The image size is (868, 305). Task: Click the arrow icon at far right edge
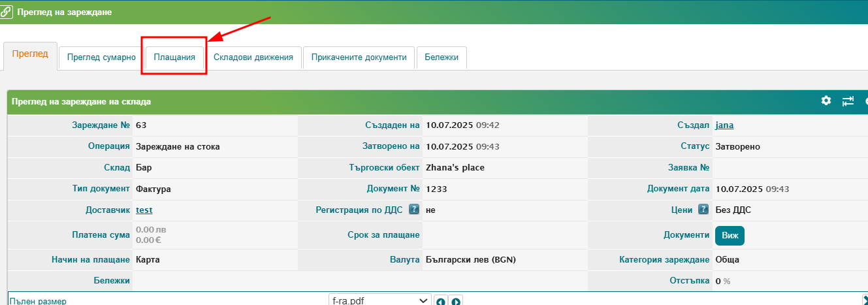pos(865,300)
